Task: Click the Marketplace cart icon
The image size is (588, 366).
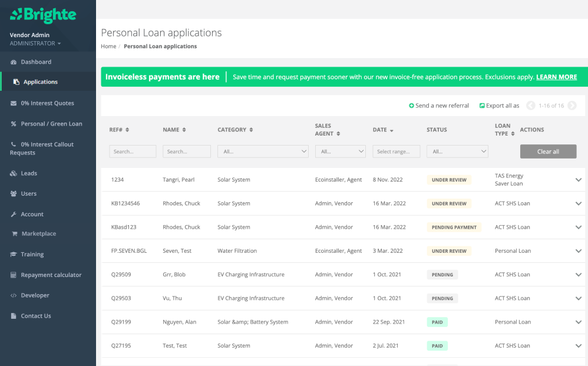Action: click(x=14, y=234)
